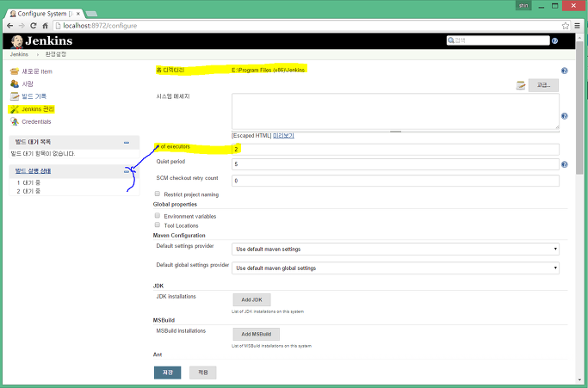Click the Credentials icon
The image size is (588, 388).
[15, 121]
